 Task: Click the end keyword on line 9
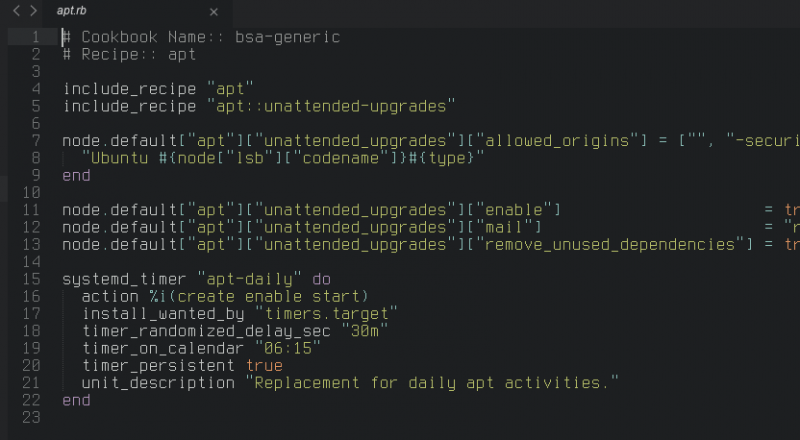pos(77,175)
